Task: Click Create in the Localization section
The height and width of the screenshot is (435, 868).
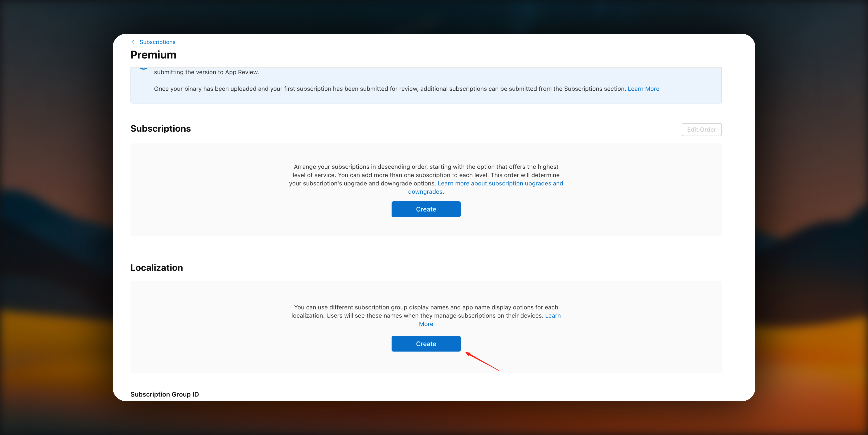Action: click(x=426, y=344)
